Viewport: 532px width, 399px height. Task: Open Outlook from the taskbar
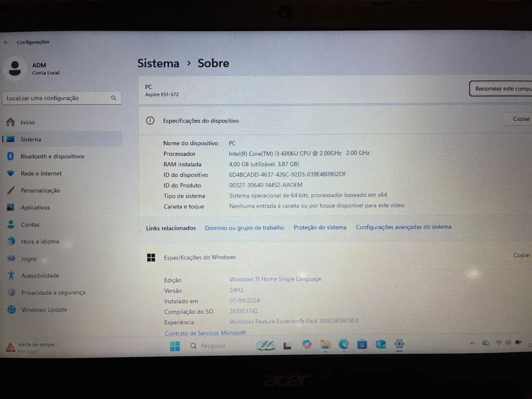[x=381, y=344]
